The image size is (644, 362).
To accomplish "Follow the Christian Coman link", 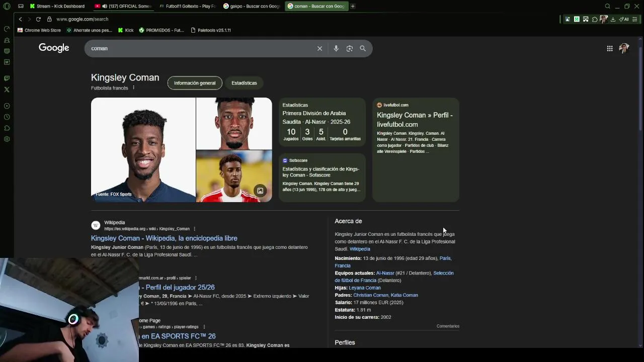I will point(371,295).
